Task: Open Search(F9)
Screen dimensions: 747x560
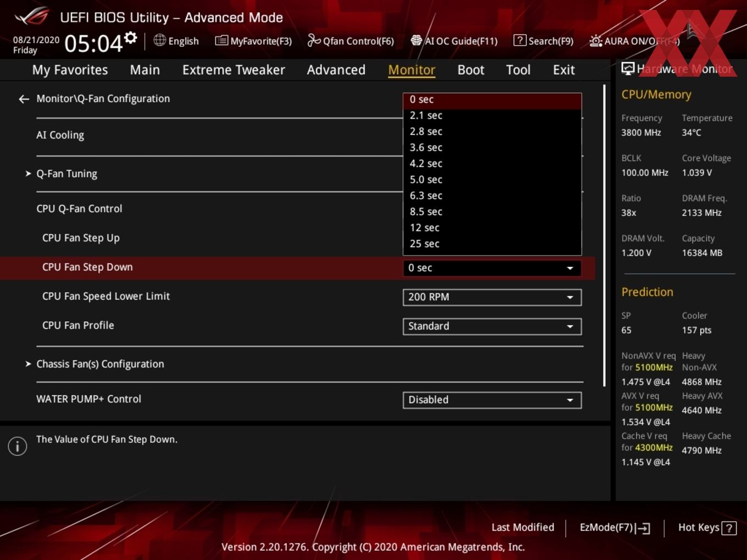Action: coord(543,41)
